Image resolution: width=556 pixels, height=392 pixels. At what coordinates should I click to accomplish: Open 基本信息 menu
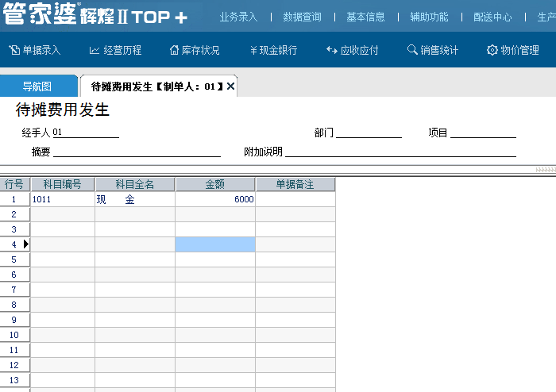[x=366, y=17]
